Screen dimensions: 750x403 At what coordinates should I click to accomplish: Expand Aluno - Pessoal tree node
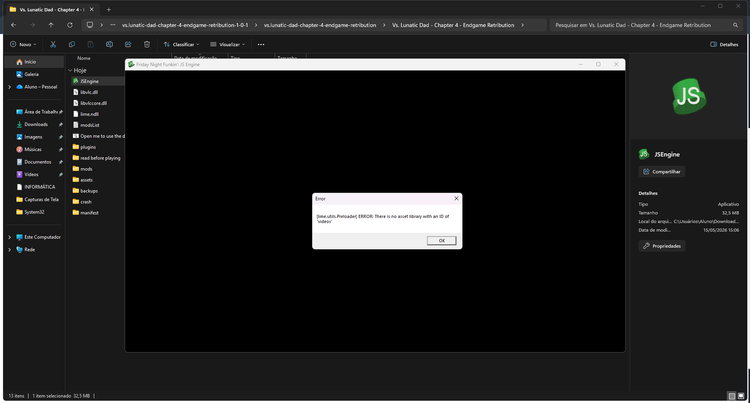click(10, 87)
